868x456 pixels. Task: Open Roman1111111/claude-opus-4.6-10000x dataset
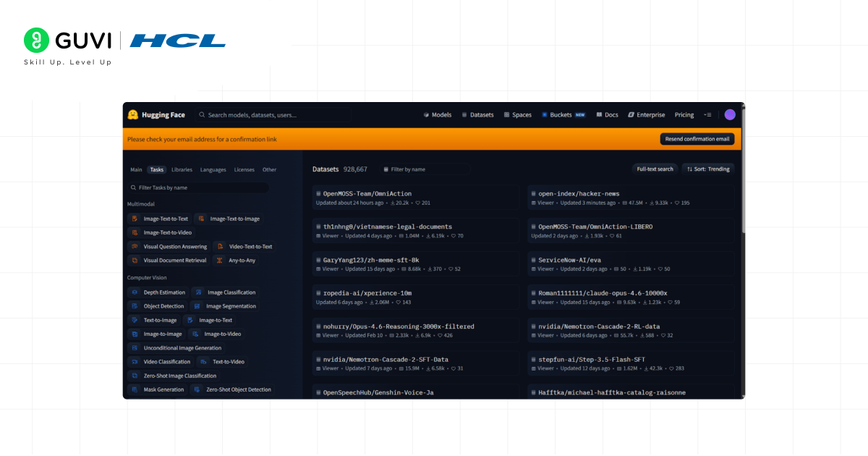(x=630, y=297)
